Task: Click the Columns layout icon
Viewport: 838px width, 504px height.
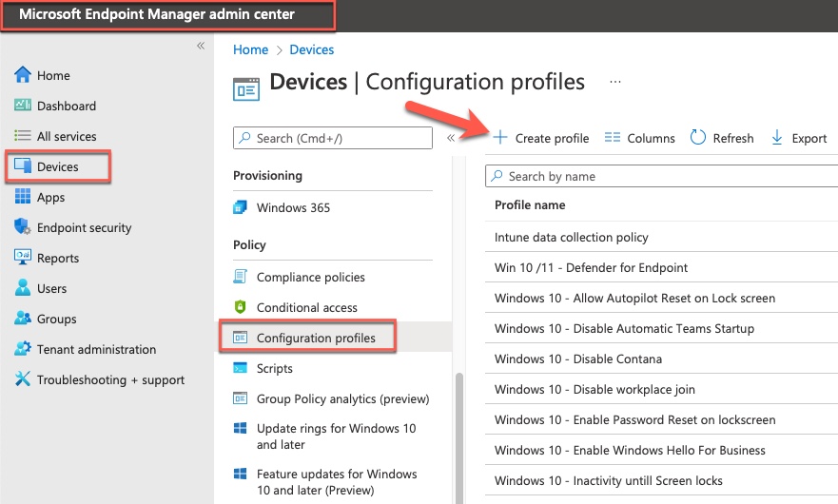Action: [613, 137]
